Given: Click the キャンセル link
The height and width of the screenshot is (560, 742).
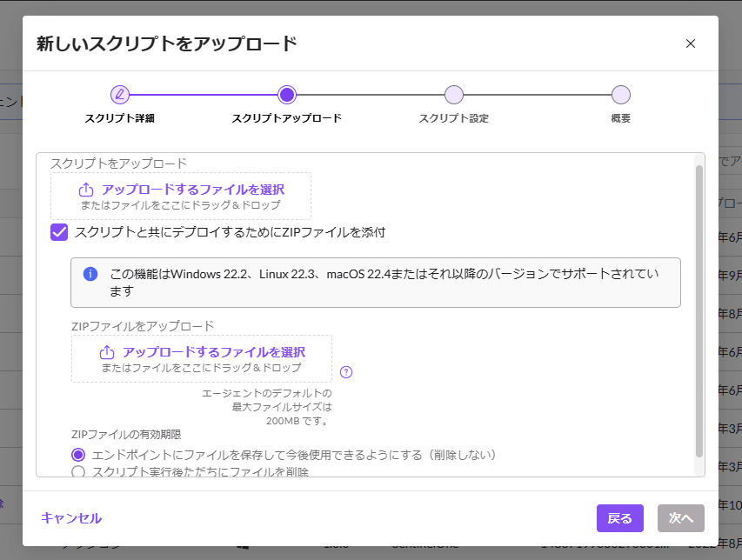Looking at the screenshot, I should [x=71, y=518].
